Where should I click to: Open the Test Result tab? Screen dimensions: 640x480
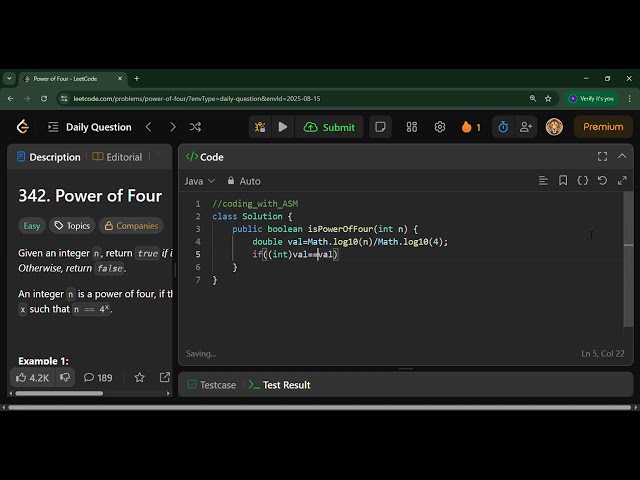tap(280, 385)
